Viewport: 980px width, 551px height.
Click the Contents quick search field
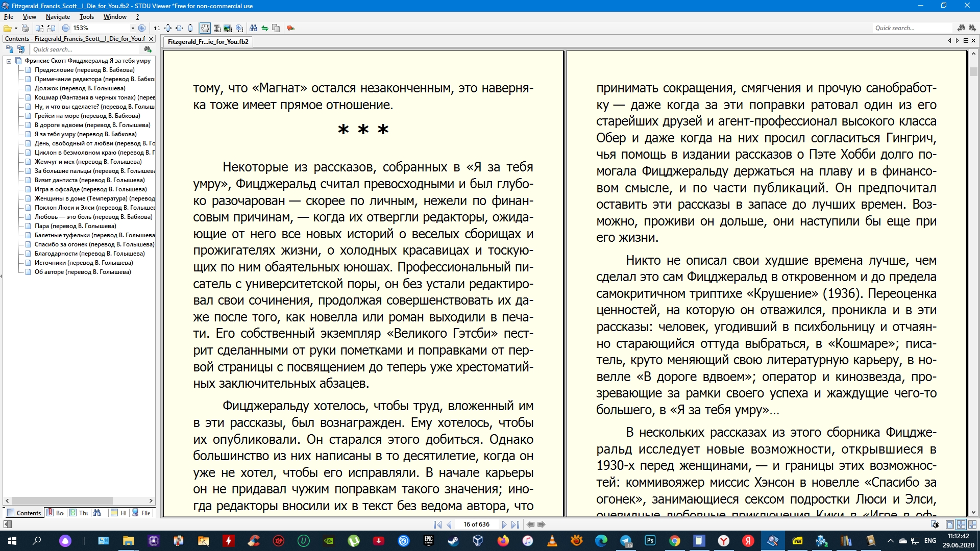coord(84,49)
